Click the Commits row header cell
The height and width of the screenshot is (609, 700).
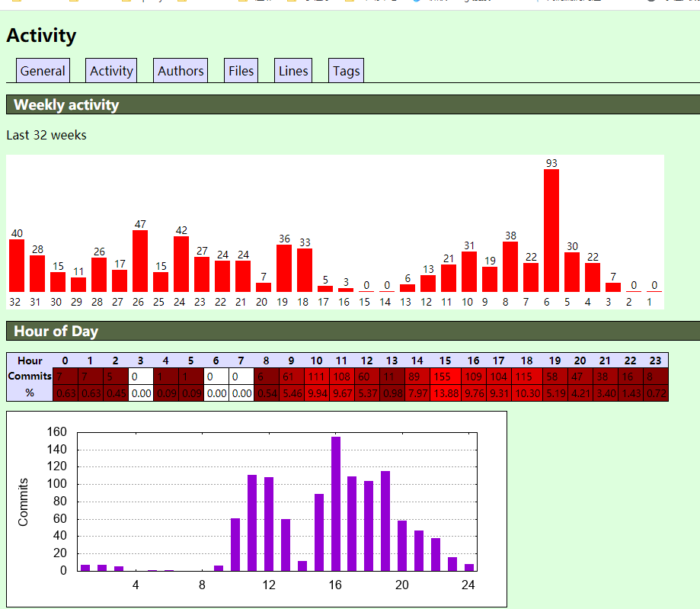[x=30, y=377]
